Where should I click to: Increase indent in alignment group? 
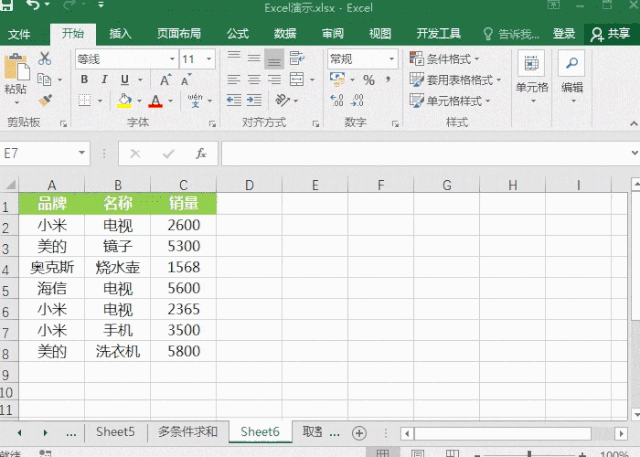(254, 100)
